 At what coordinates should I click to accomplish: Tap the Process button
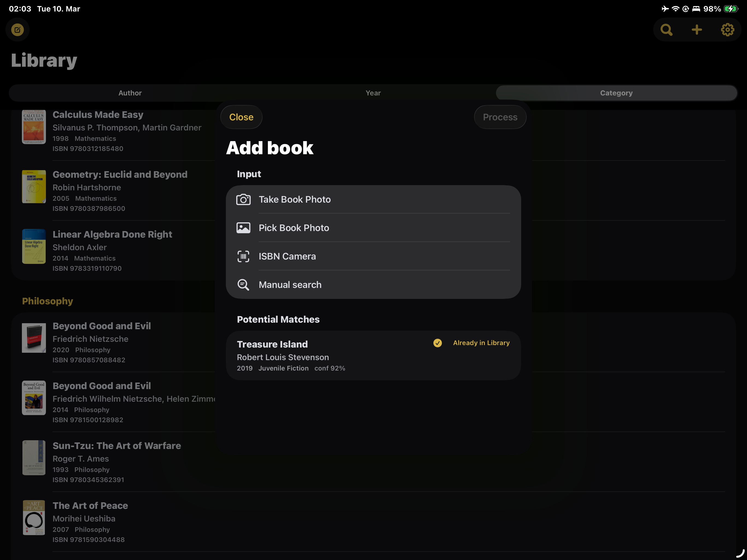pyautogui.click(x=500, y=117)
